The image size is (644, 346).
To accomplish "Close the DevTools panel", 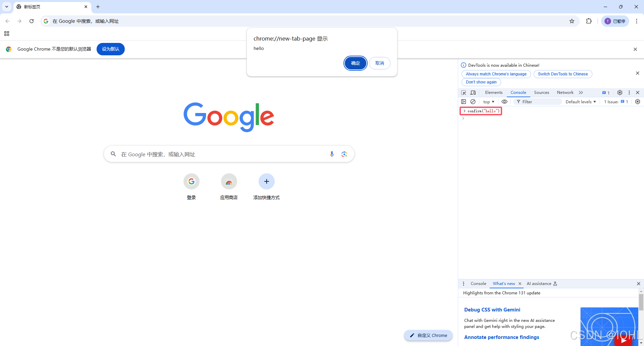I will [x=638, y=93].
